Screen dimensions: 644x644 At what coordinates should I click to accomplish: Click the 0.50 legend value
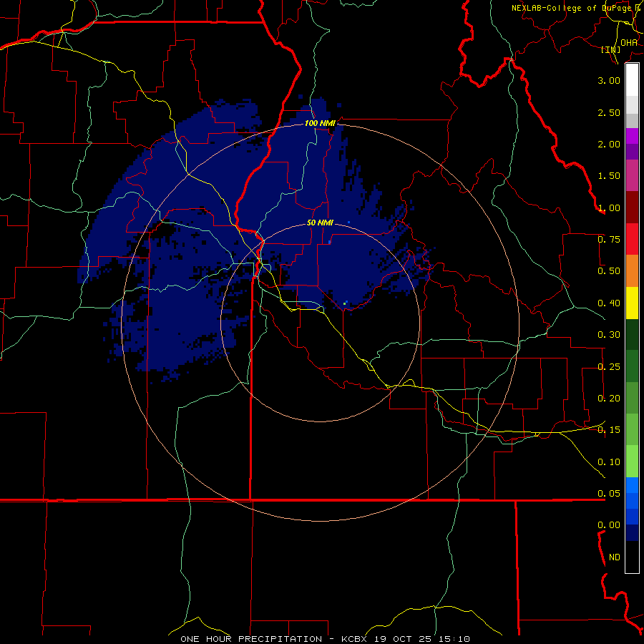tap(609, 271)
